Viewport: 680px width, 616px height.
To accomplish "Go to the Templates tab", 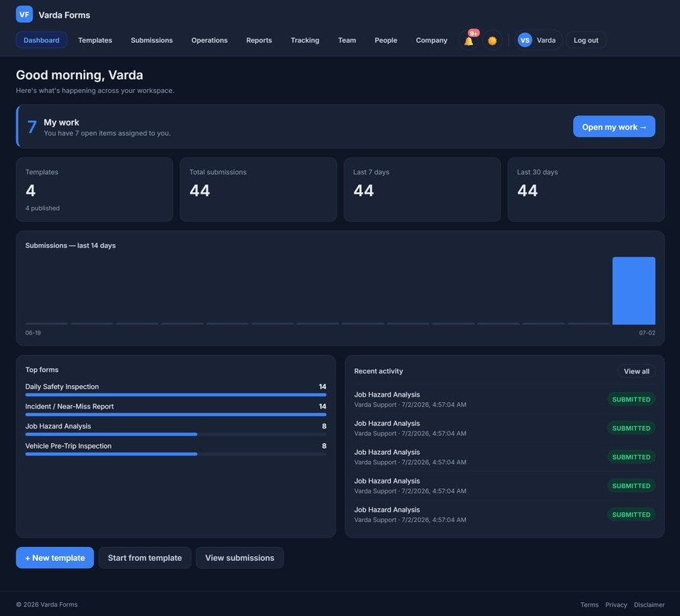I will [x=95, y=40].
